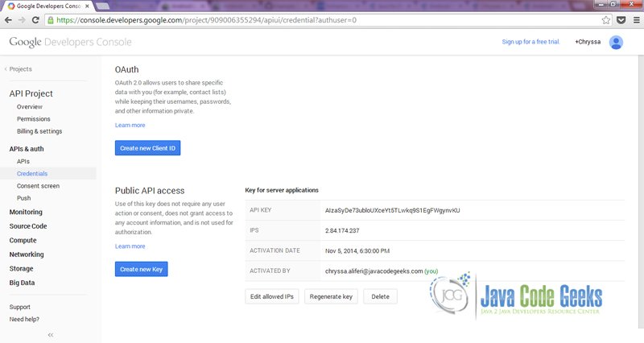Click the Regenerate key button
The width and height of the screenshot is (644, 343).
(331, 296)
